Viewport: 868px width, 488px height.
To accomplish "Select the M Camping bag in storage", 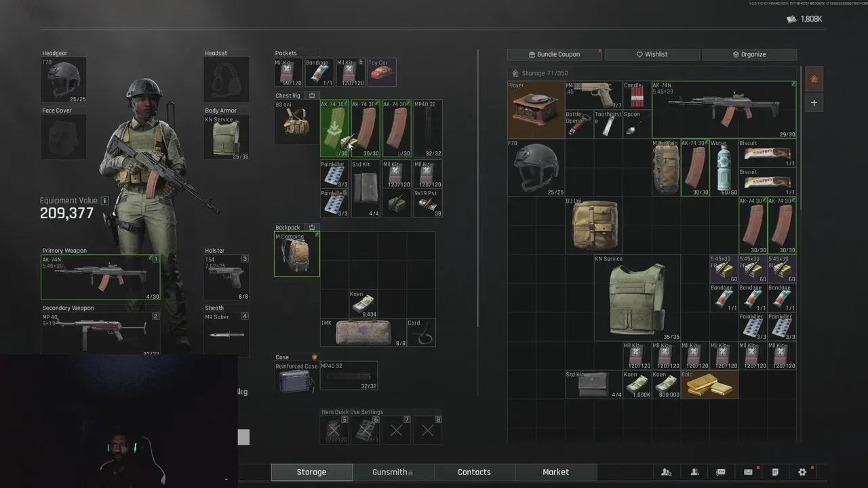I will click(x=666, y=167).
